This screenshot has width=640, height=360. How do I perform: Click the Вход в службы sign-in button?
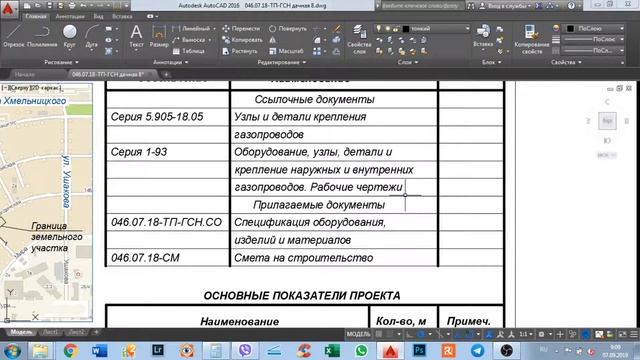click(x=507, y=6)
